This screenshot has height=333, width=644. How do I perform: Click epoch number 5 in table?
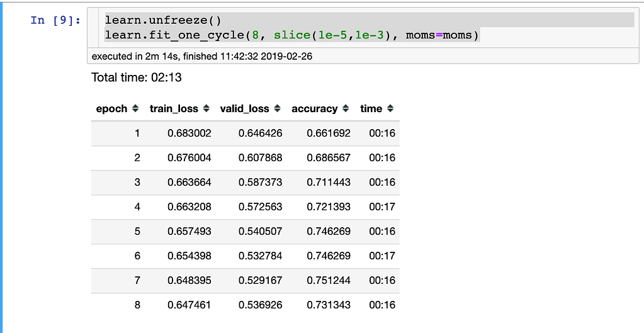(137, 232)
